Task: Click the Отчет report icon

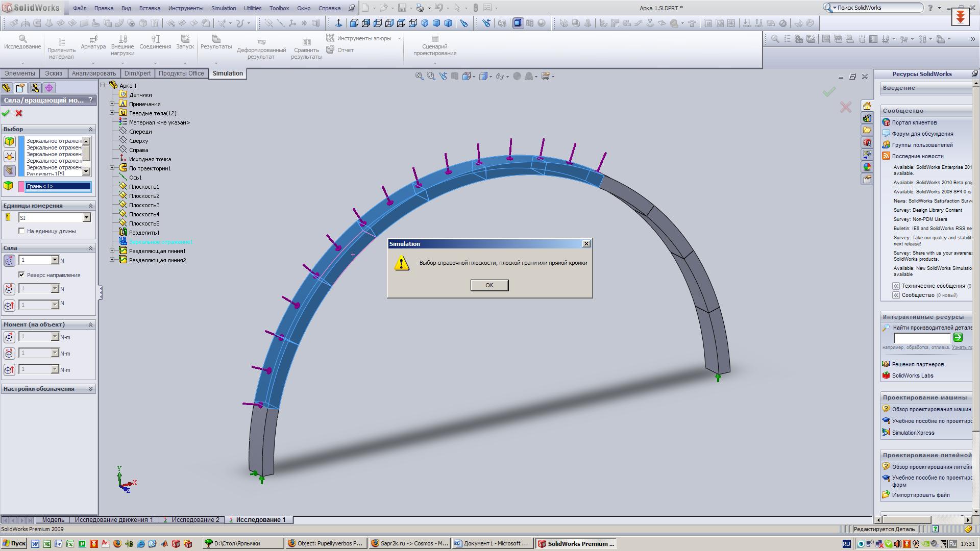Action: 330,50
